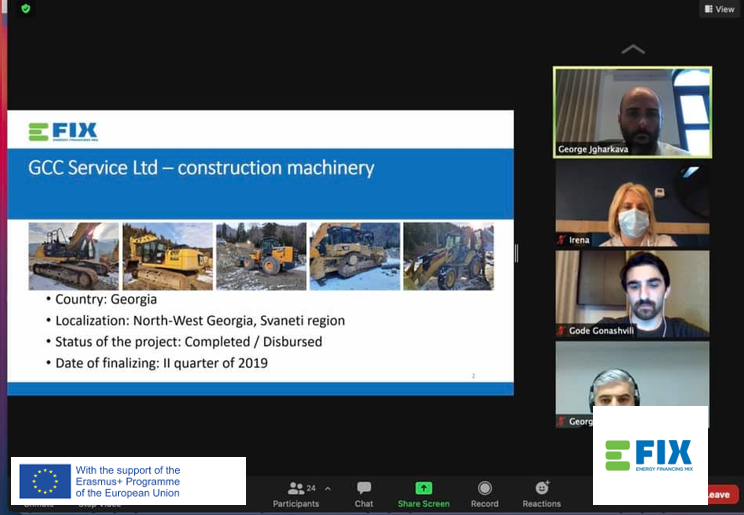744x515 pixels.
Task: Open the Chat panel
Action: point(364,494)
